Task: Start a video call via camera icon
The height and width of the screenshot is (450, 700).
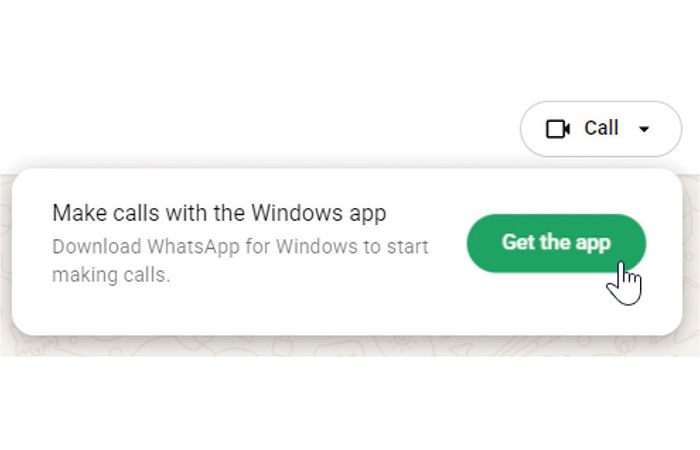Action: tap(558, 129)
